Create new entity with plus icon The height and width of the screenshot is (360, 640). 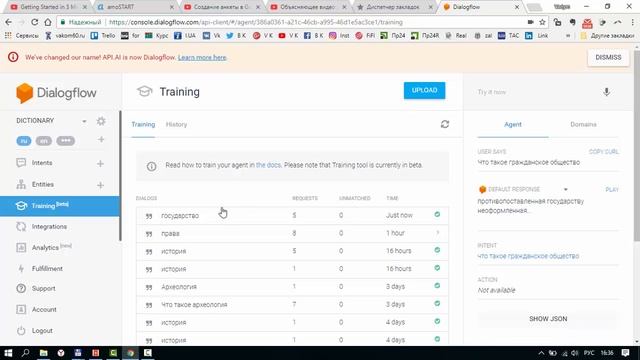click(x=100, y=185)
